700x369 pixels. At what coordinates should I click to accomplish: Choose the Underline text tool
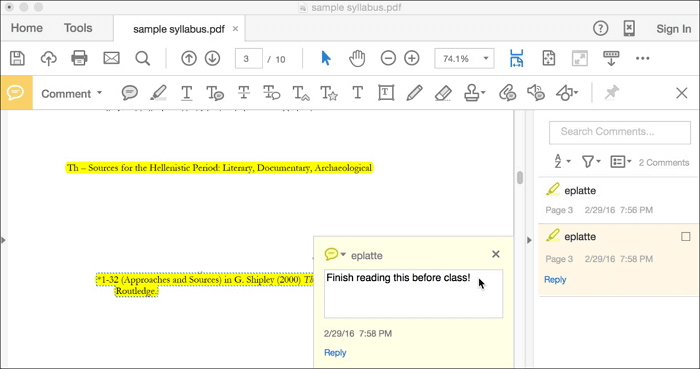tap(187, 93)
